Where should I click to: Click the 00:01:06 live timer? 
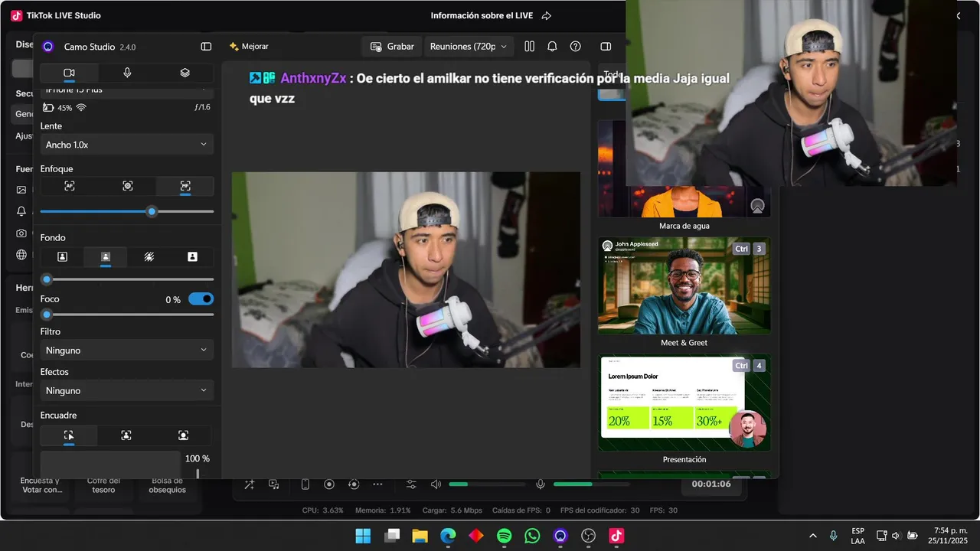[x=711, y=484]
